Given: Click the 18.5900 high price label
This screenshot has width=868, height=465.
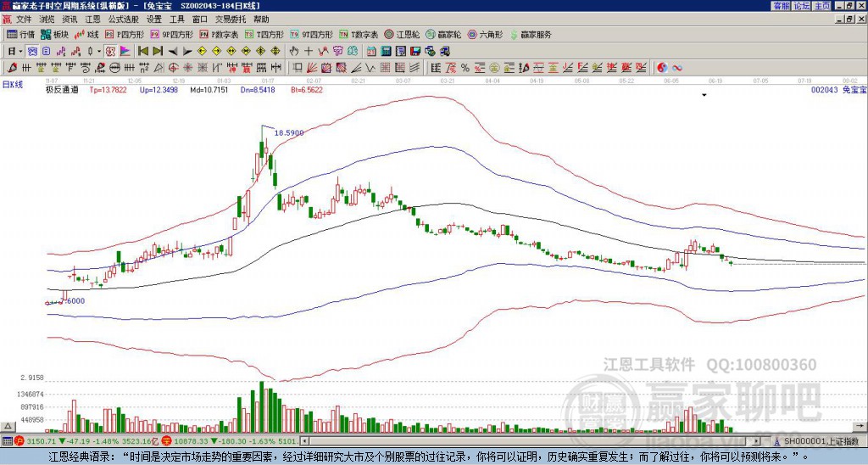Looking at the screenshot, I should 289,133.
